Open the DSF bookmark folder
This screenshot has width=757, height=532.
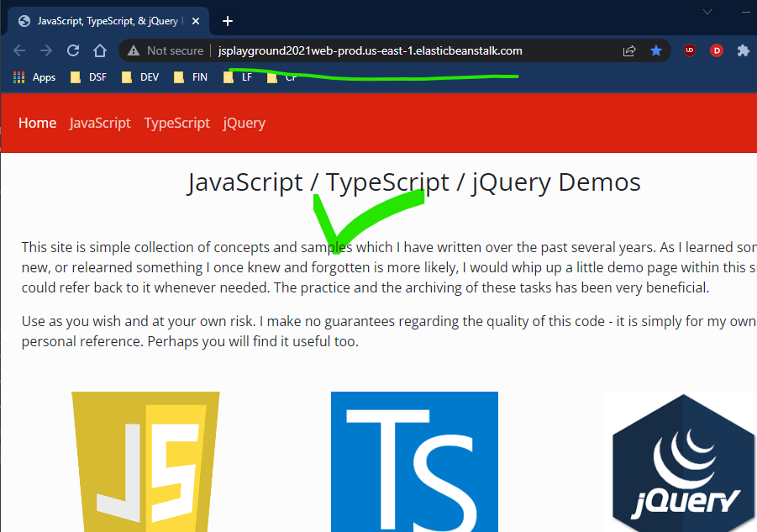point(88,77)
